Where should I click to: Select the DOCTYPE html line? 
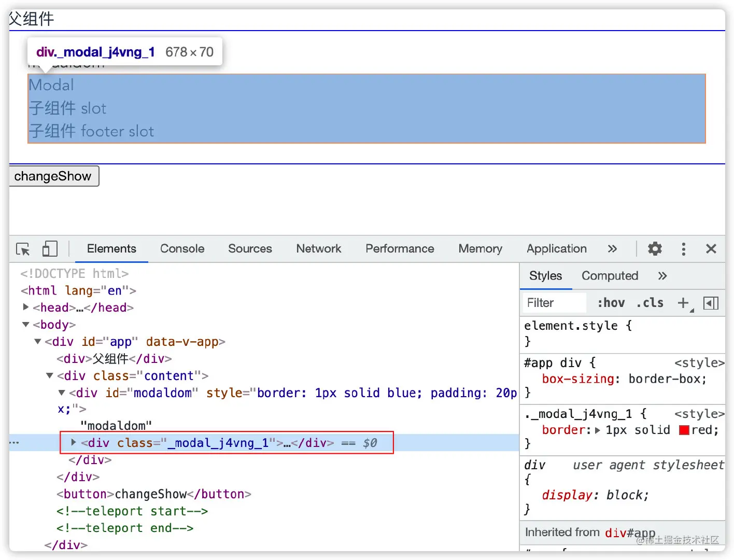75,273
